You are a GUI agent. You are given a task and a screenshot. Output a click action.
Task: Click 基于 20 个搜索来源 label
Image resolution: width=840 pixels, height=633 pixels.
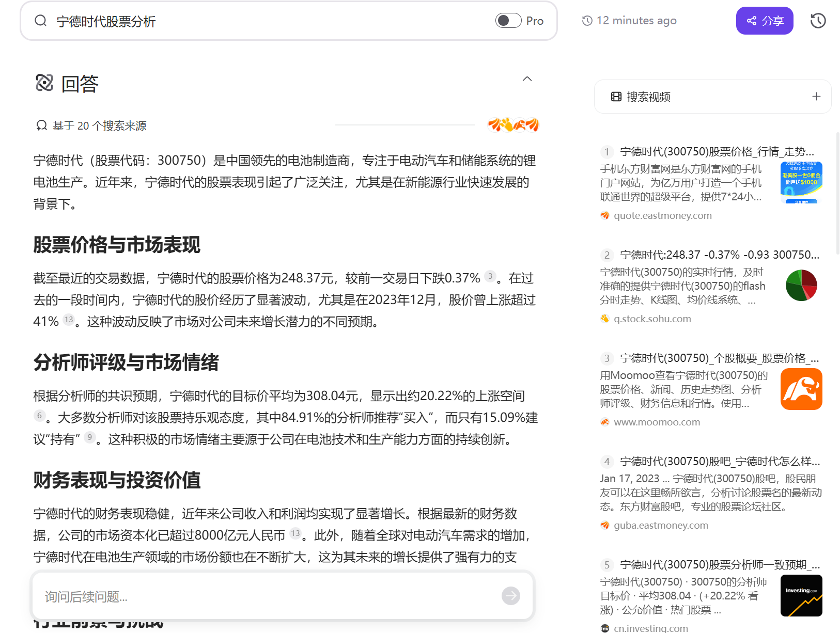[x=99, y=125]
